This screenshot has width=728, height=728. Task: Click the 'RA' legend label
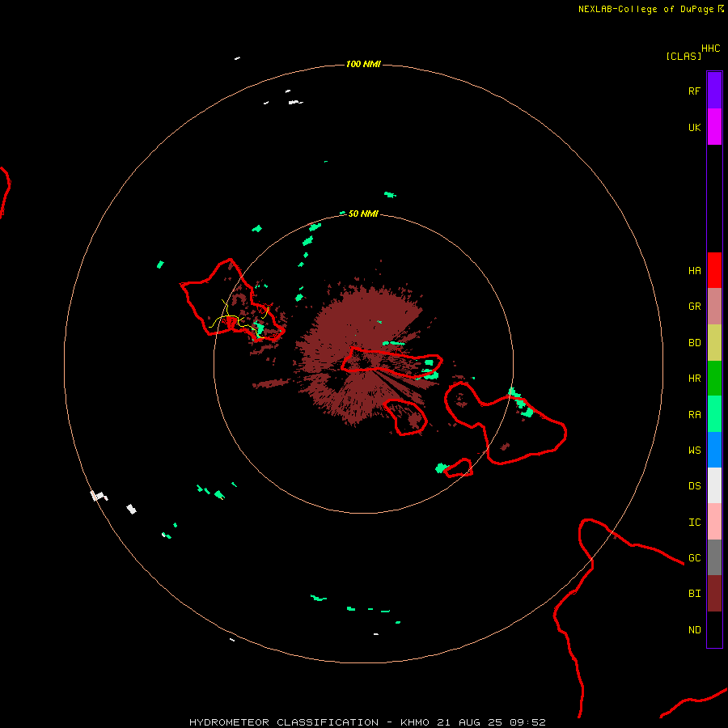coord(694,415)
